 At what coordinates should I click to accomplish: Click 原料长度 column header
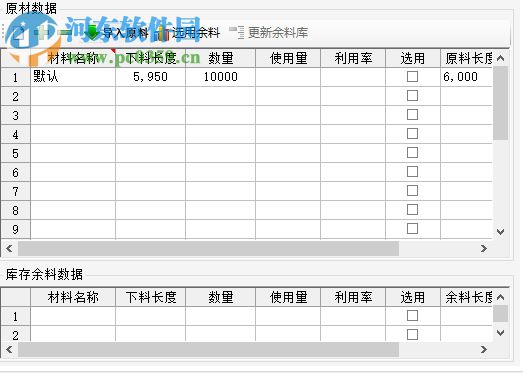467,58
